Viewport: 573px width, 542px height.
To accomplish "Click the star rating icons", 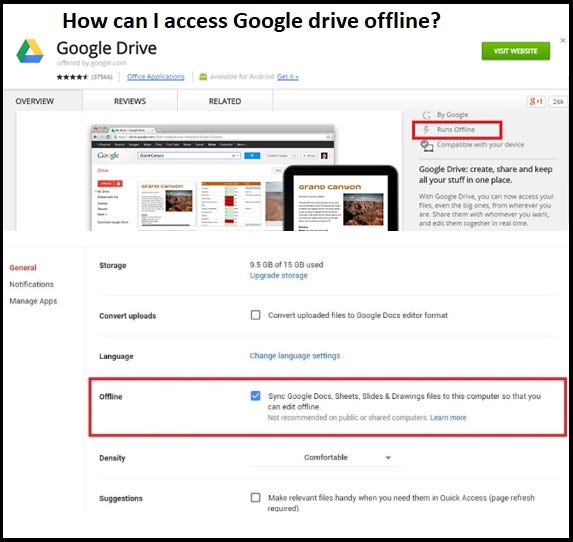I will point(72,77).
